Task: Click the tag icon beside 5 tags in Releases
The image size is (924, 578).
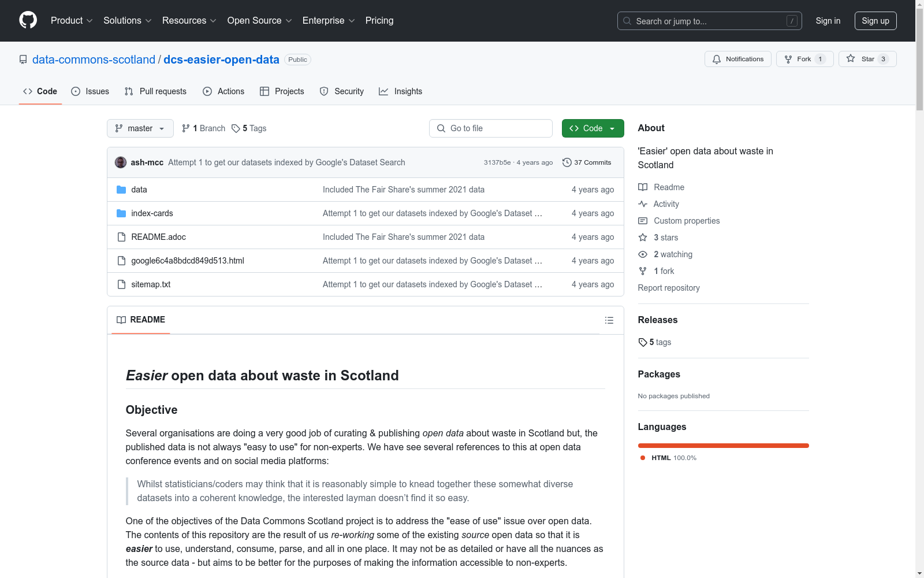Action: coord(643,342)
